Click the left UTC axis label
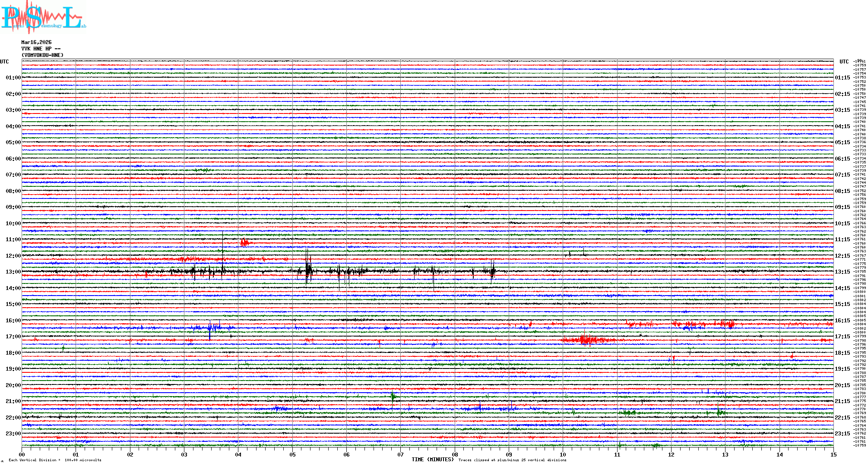Screen dimensions: 868x466 [4, 62]
